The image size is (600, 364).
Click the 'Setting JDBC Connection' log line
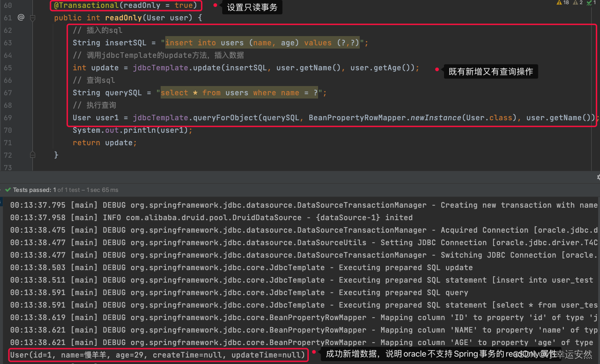pos(304,242)
